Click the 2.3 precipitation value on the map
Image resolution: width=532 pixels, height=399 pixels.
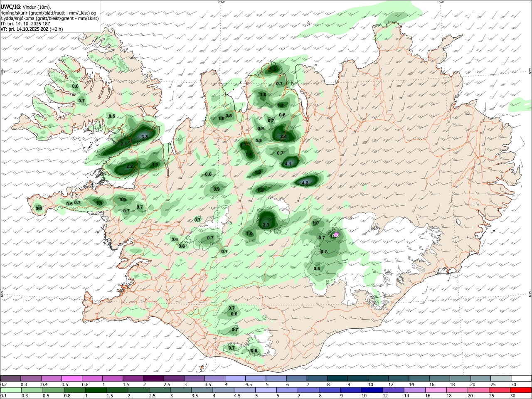pos(266,225)
